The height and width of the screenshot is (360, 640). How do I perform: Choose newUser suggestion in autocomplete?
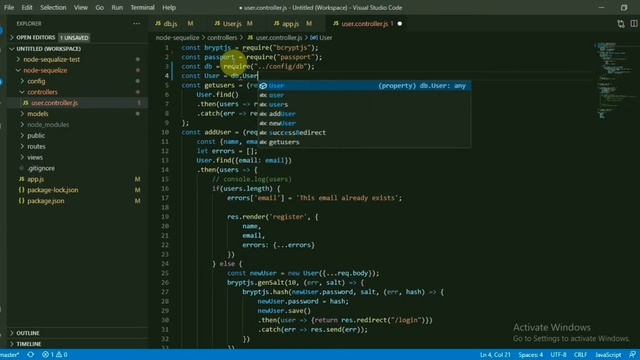coord(364,123)
